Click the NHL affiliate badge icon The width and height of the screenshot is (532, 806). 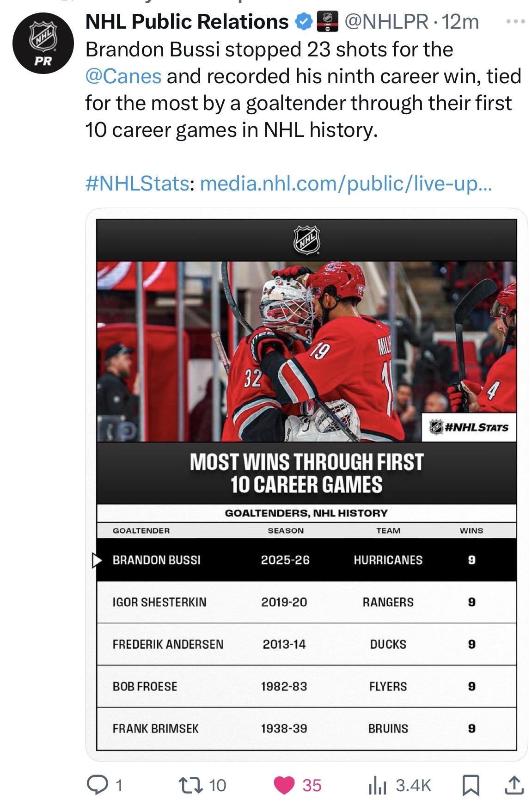[x=327, y=22]
